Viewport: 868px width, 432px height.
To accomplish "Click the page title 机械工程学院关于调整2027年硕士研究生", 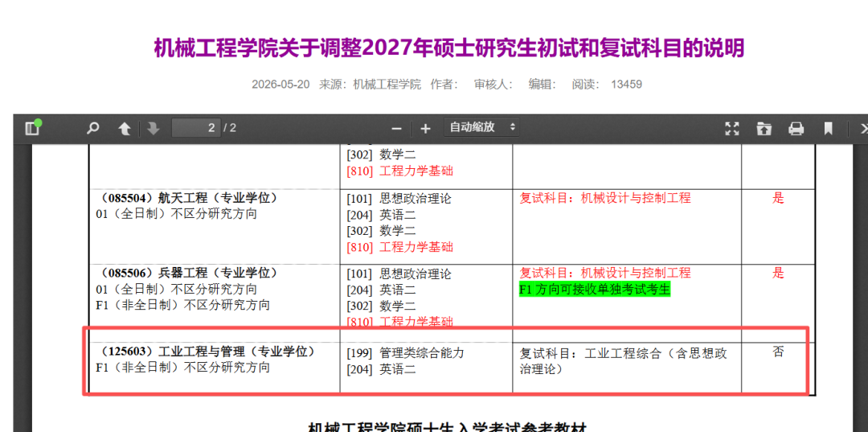I will pyautogui.click(x=449, y=48).
